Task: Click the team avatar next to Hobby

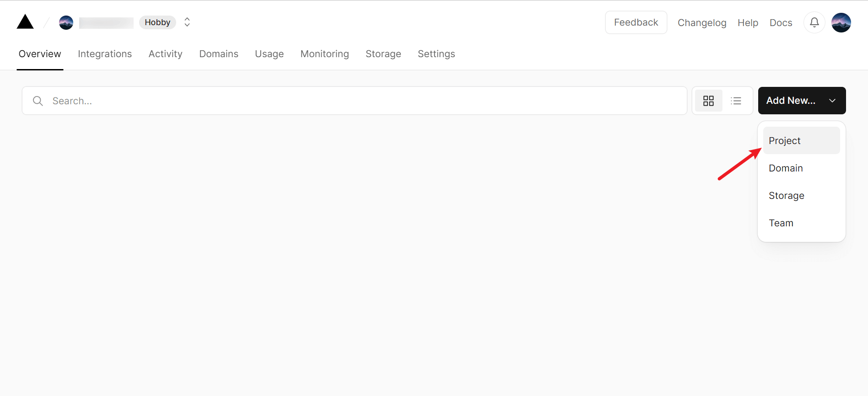Action: point(66,22)
